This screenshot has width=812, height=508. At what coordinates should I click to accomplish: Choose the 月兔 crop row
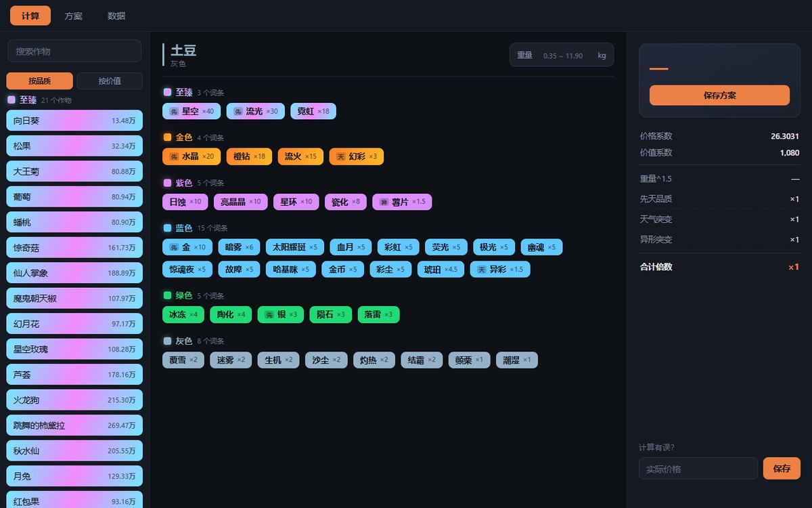tap(74, 476)
